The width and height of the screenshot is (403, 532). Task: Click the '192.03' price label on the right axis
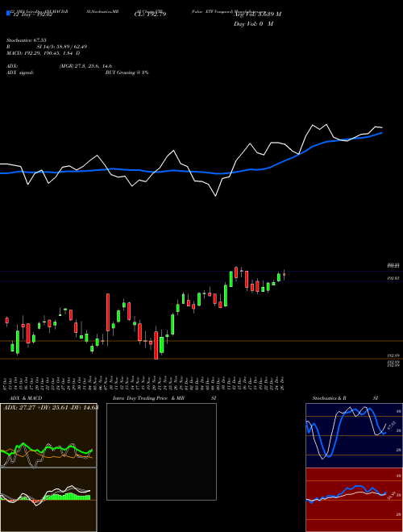click(393, 278)
